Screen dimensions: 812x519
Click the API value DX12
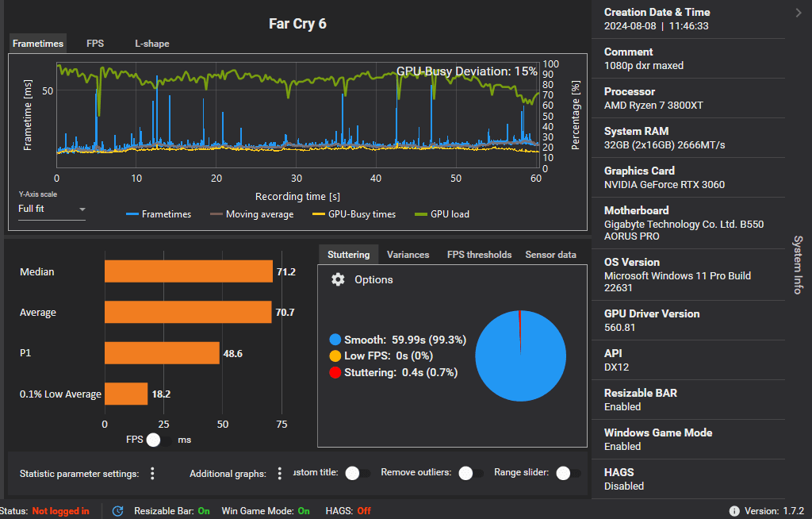pos(616,367)
